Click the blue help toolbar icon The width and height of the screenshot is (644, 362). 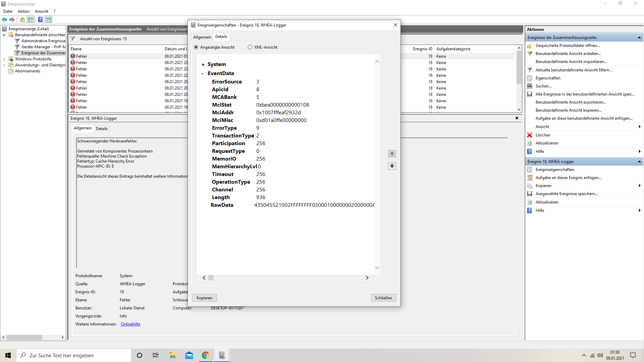pyautogui.click(x=40, y=19)
